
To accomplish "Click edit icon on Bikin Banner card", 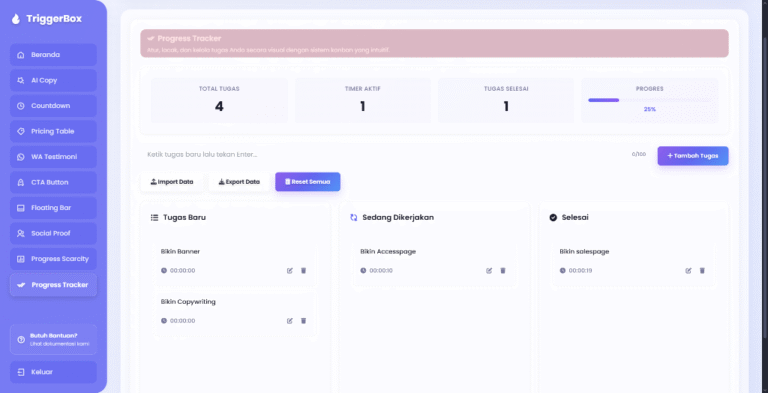I will 289,270.
